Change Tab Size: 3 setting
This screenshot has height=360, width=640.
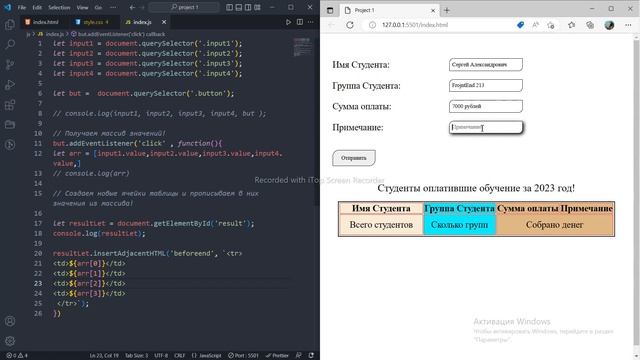click(136, 356)
